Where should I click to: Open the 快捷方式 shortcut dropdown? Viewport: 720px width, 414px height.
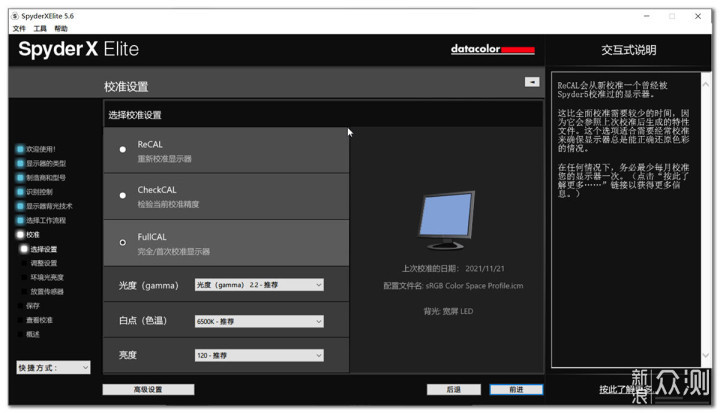click(x=53, y=368)
